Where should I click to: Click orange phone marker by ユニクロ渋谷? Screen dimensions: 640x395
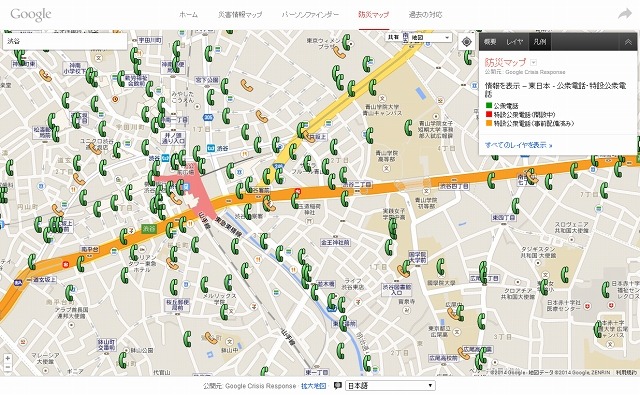pos(95,149)
